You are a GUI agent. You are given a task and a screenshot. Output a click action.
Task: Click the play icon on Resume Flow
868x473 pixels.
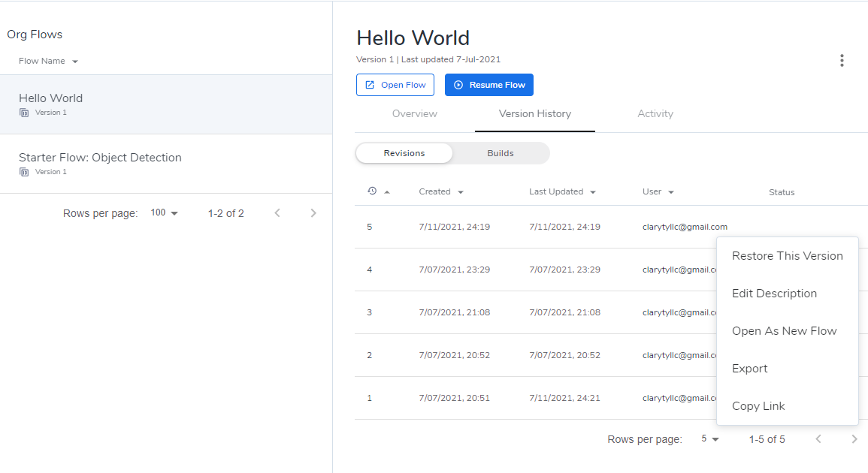(458, 85)
